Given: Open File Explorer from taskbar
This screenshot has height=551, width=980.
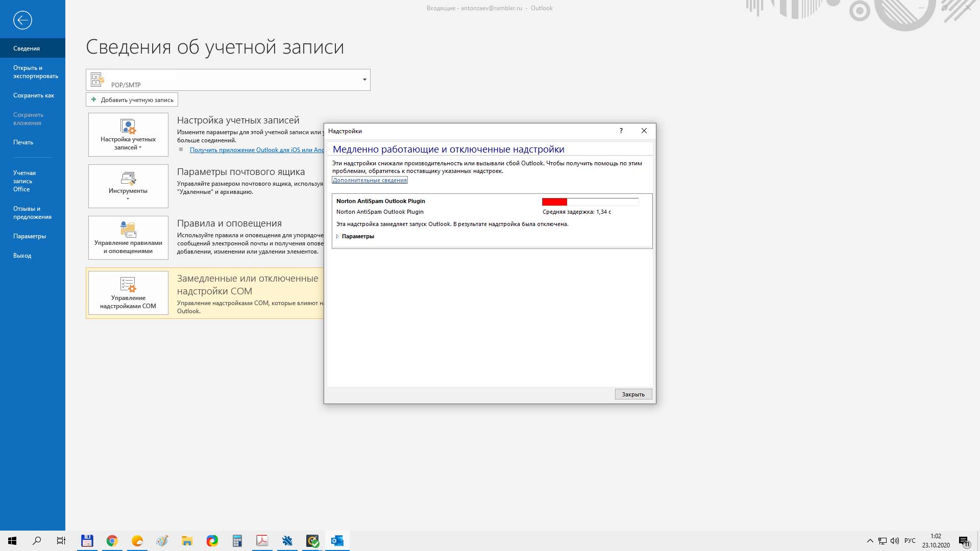Looking at the screenshot, I should pyautogui.click(x=187, y=541).
